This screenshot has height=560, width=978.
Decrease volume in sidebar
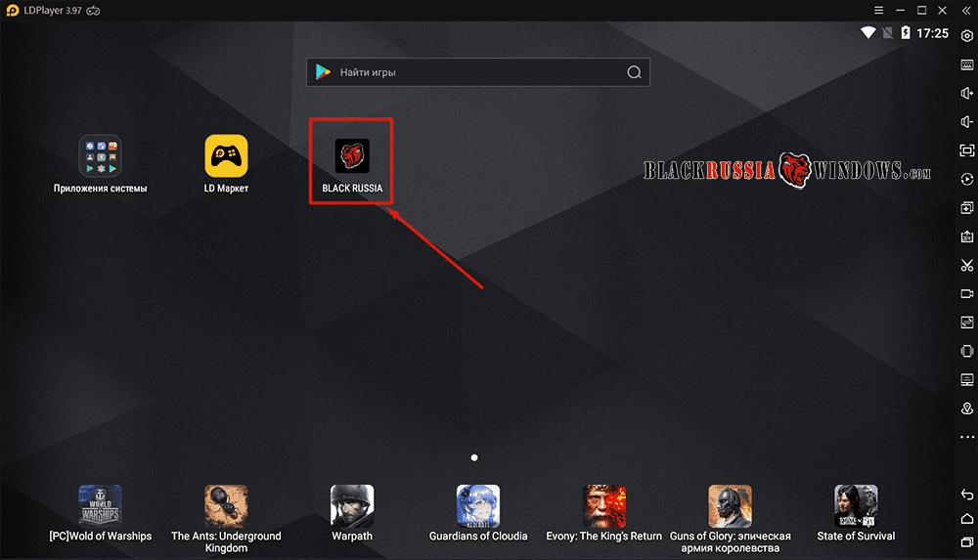(967, 122)
